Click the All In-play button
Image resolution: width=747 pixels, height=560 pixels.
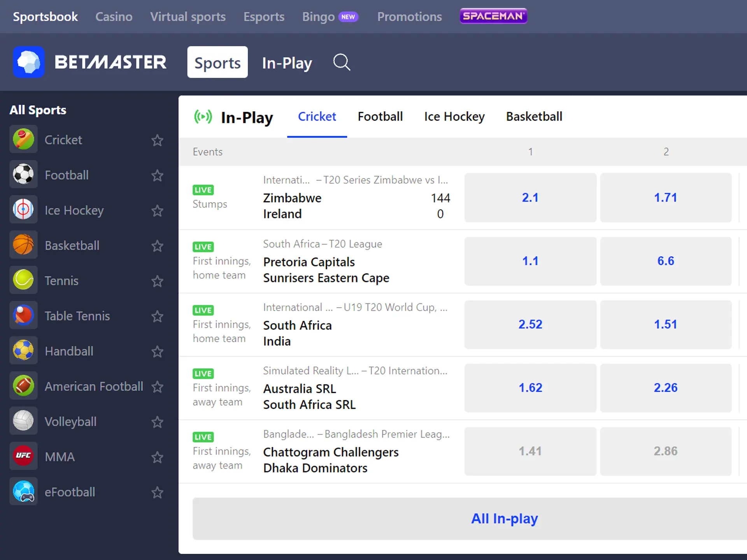click(x=470, y=519)
